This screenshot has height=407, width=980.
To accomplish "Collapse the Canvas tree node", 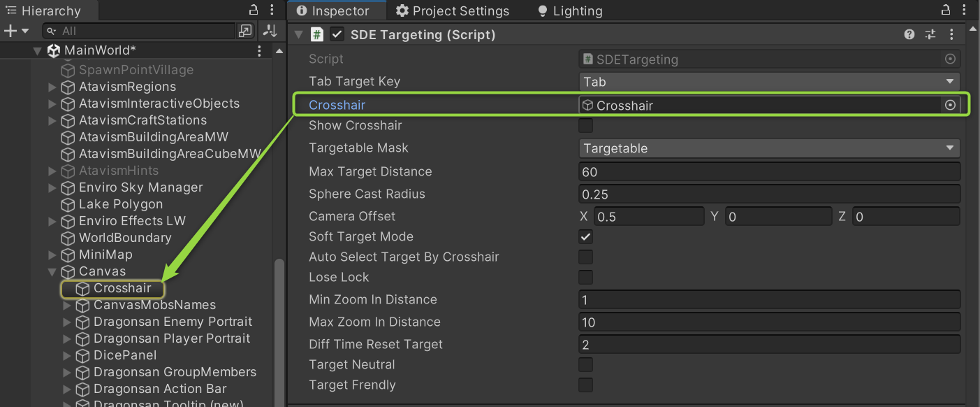I will pyautogui.click(x=52, y=272).
